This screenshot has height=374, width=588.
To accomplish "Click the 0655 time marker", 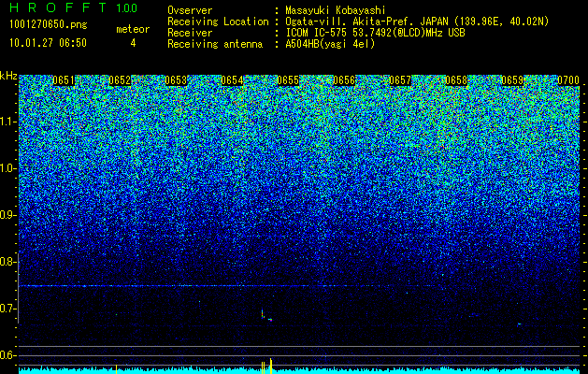I will (288, 80).
